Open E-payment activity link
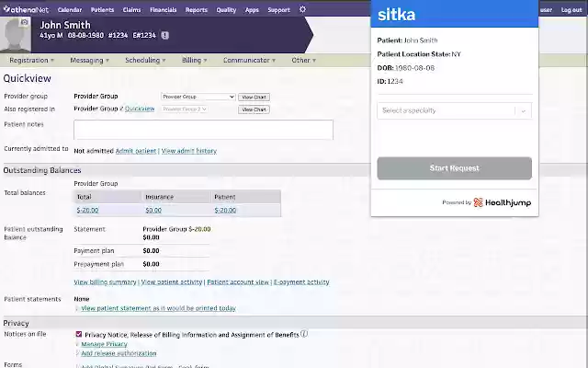 [x=301, y=282]
